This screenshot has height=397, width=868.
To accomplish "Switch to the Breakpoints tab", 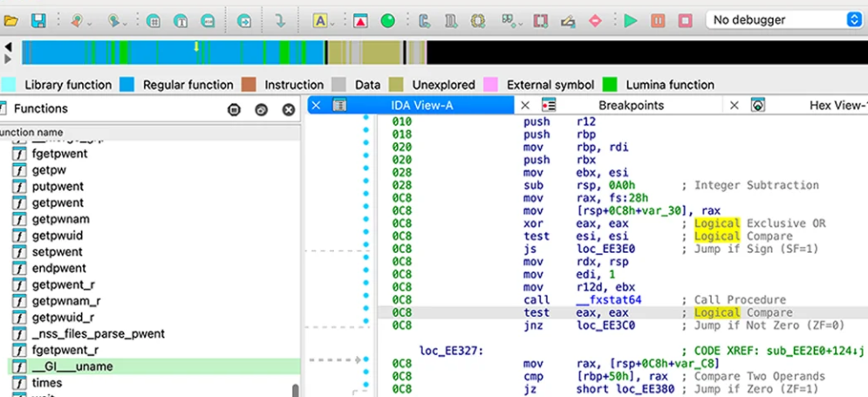I will pos(631,105).
